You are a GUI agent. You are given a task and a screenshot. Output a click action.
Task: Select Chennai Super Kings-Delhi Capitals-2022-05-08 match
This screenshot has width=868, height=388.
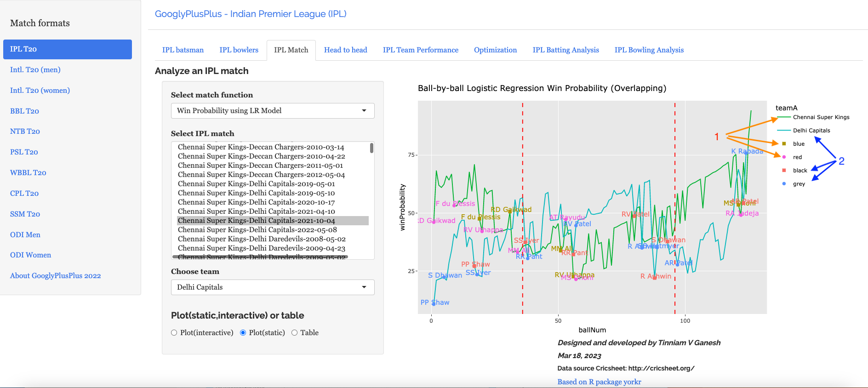pos(257,230)
